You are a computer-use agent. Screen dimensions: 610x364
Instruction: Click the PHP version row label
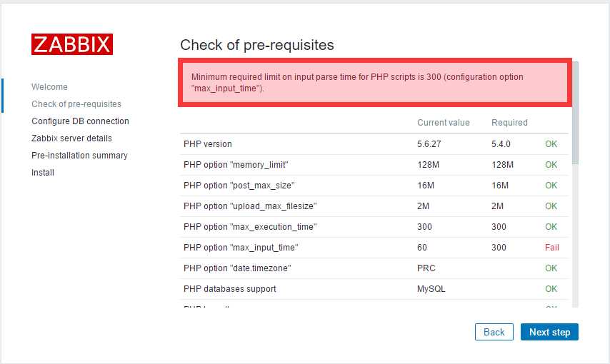coord(208,144)
